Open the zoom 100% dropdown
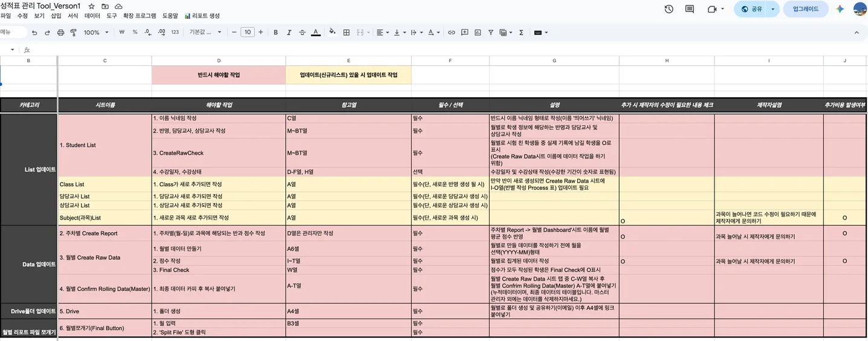The width and height of the screenshot is (868, 341). (x=96, y=33)
